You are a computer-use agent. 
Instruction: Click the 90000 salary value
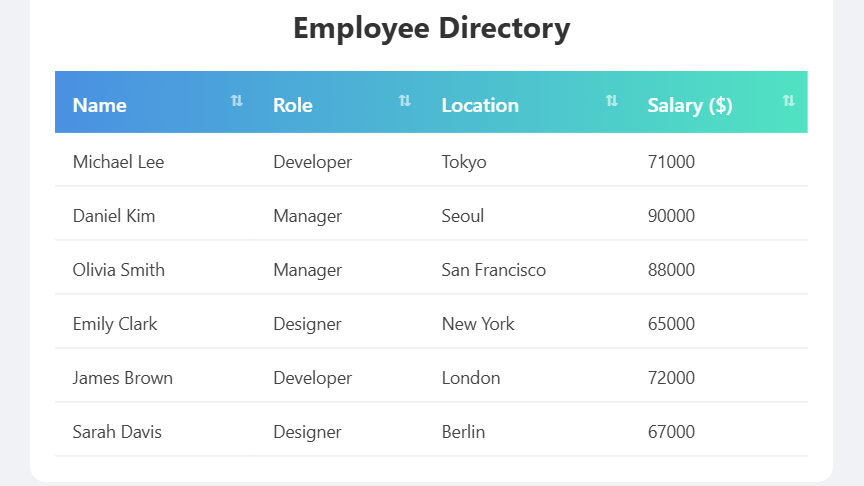671,216
